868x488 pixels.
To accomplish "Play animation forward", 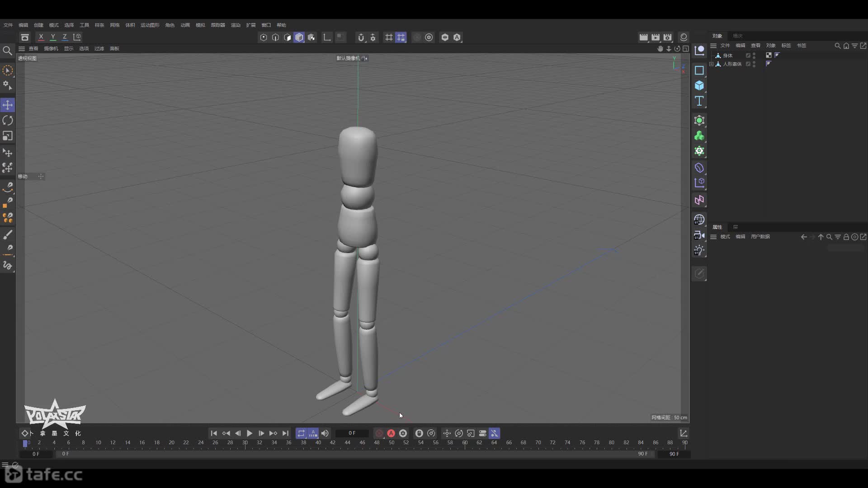I will pyautogui.click(x=250, y=433).
